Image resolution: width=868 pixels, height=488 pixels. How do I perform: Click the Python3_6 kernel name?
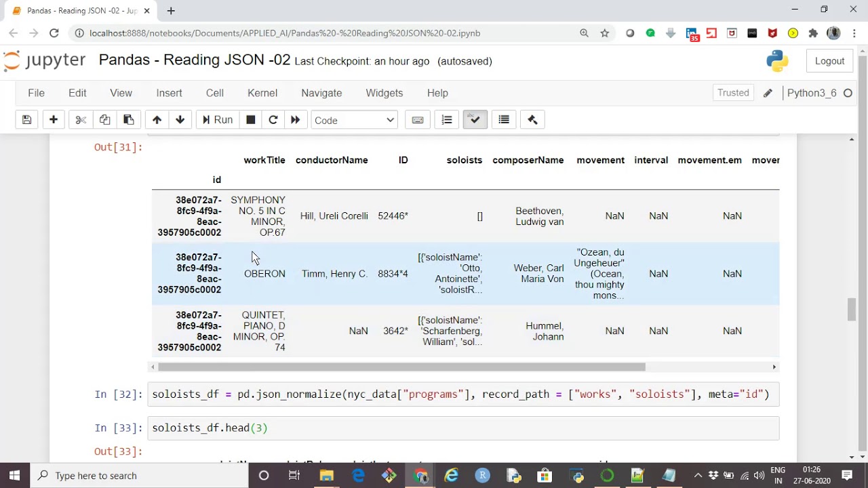point(812,93)
